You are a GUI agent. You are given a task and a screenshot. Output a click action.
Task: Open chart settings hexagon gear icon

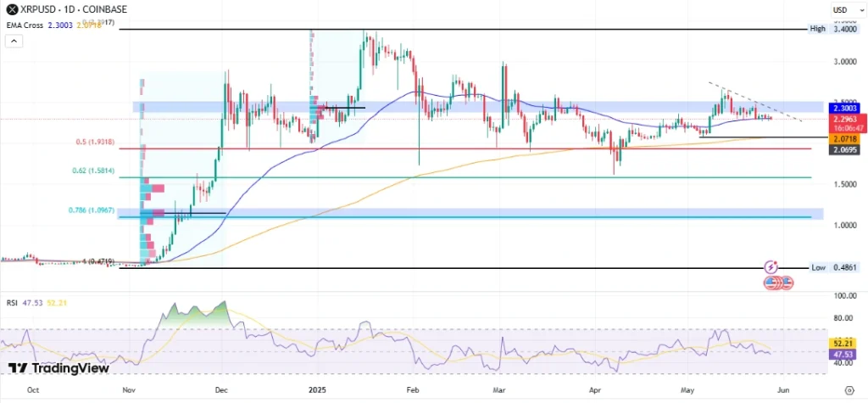click(849, 389)
